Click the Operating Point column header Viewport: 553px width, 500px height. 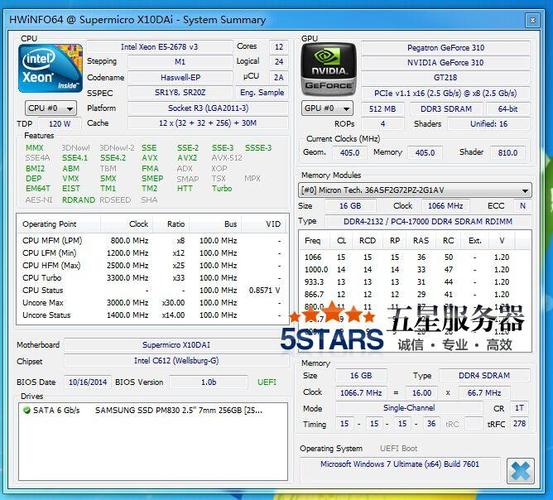(59, 224)
